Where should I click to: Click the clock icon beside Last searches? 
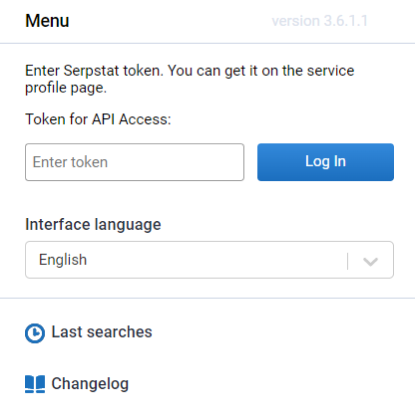[35, 333]
